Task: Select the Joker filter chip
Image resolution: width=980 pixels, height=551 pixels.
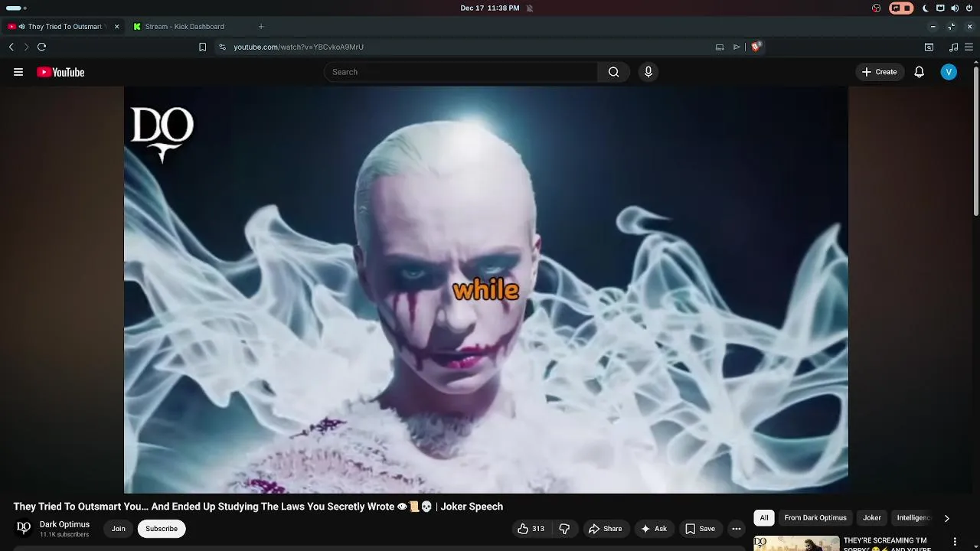Action: 872,518
